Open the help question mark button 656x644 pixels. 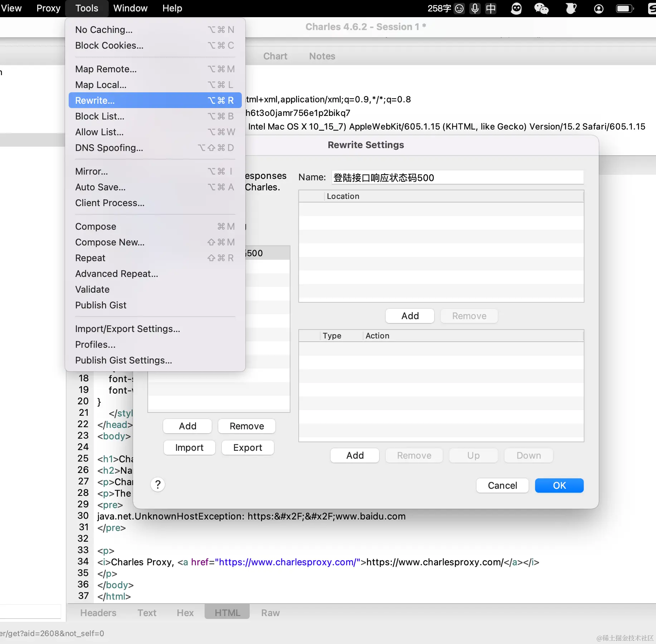pyautogui.click(x=158, y=485)
